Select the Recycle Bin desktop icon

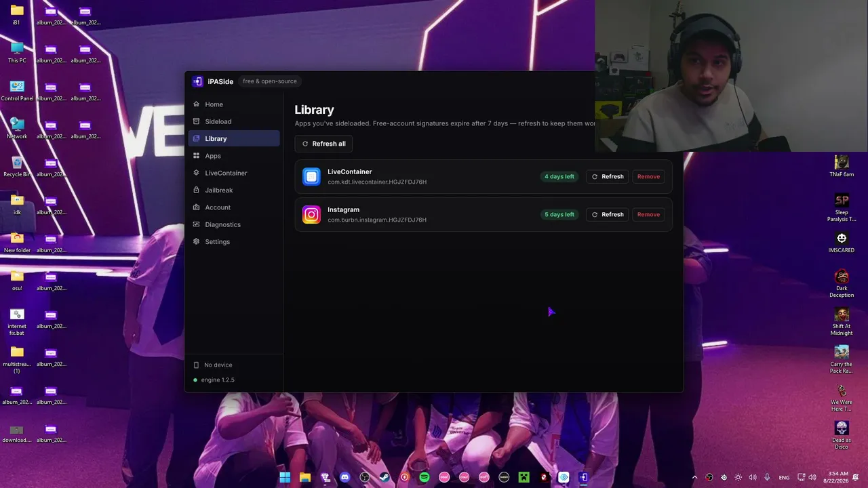tap(17, 167)
